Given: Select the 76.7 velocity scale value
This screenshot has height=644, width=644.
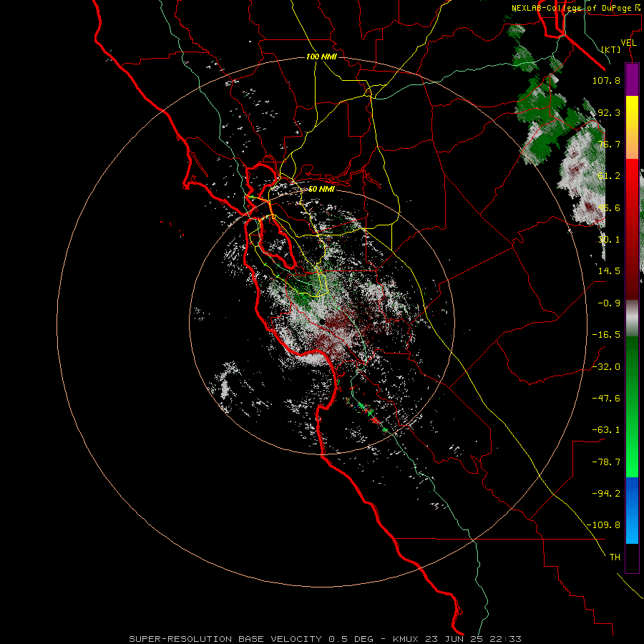Looking at the screenshot, I should tap(609, 144).
